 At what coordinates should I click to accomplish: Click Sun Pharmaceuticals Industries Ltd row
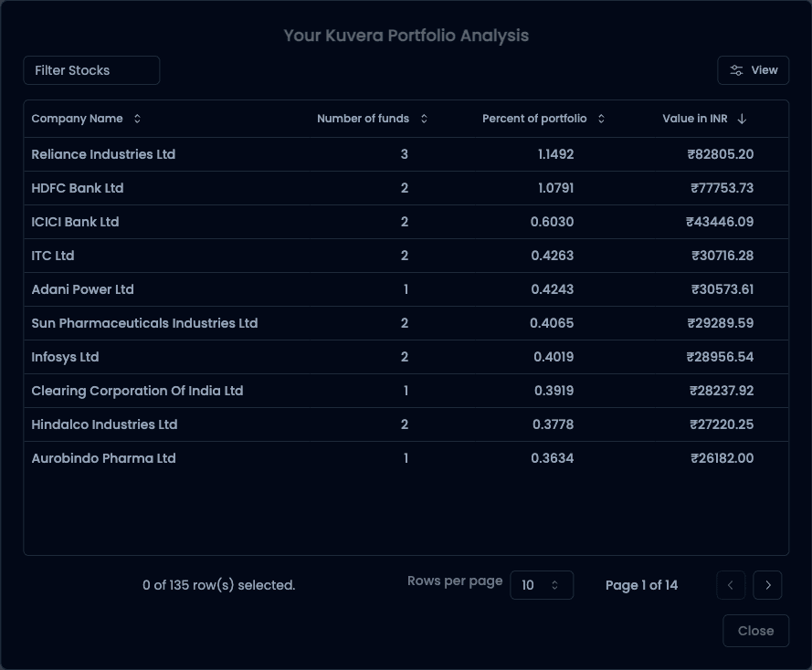pyautogui.click(x=144, y=323)
